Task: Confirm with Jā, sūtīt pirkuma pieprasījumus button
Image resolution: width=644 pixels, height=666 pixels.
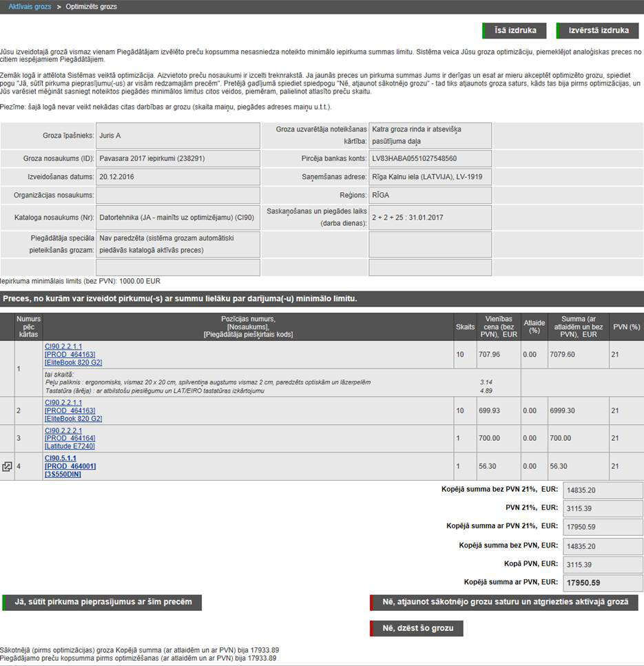Action: [x=102, y=603]
